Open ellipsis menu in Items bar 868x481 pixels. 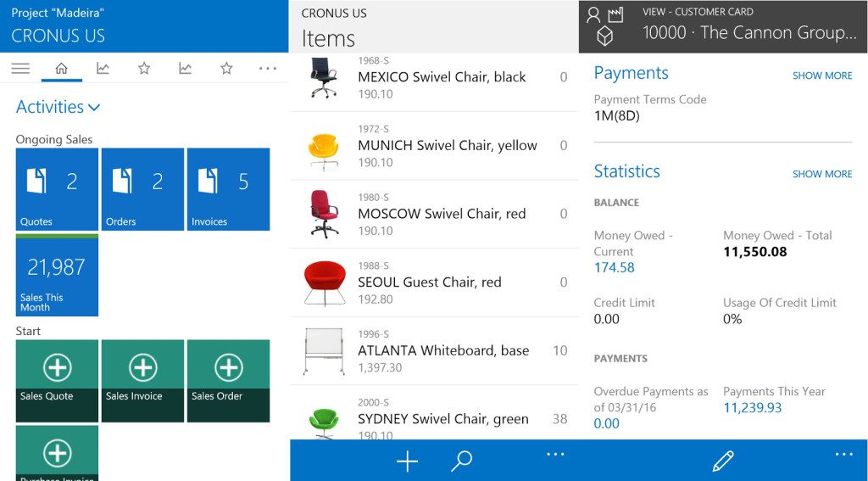555,455
